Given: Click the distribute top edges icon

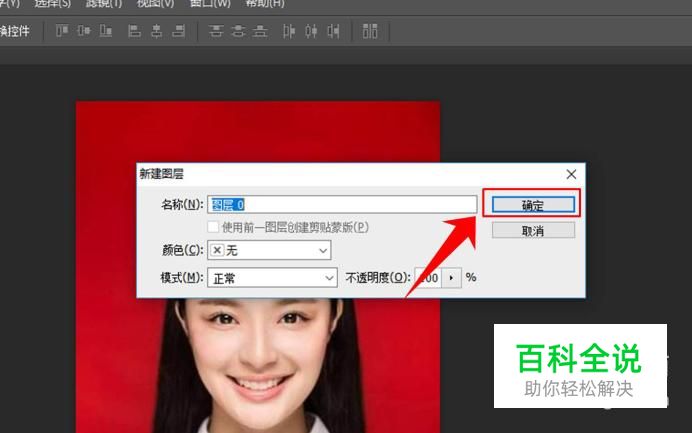Looking at the screenshot, I should point(216,31).
